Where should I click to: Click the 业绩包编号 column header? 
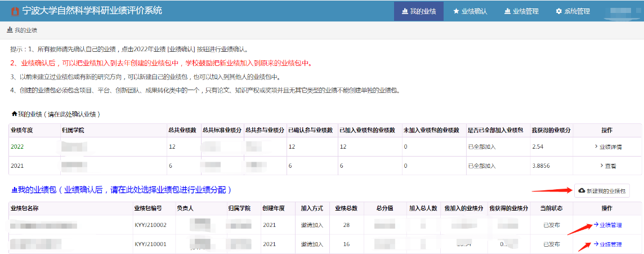tap(148, 208)
